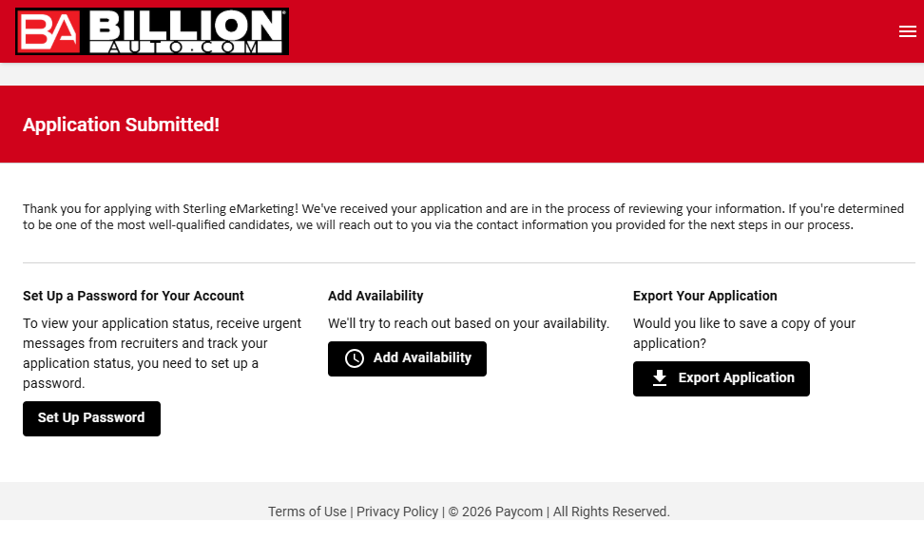924x560 pixels.
Task: Click the download arrow icon on Export Application
Action: click(x=660, y=378)
